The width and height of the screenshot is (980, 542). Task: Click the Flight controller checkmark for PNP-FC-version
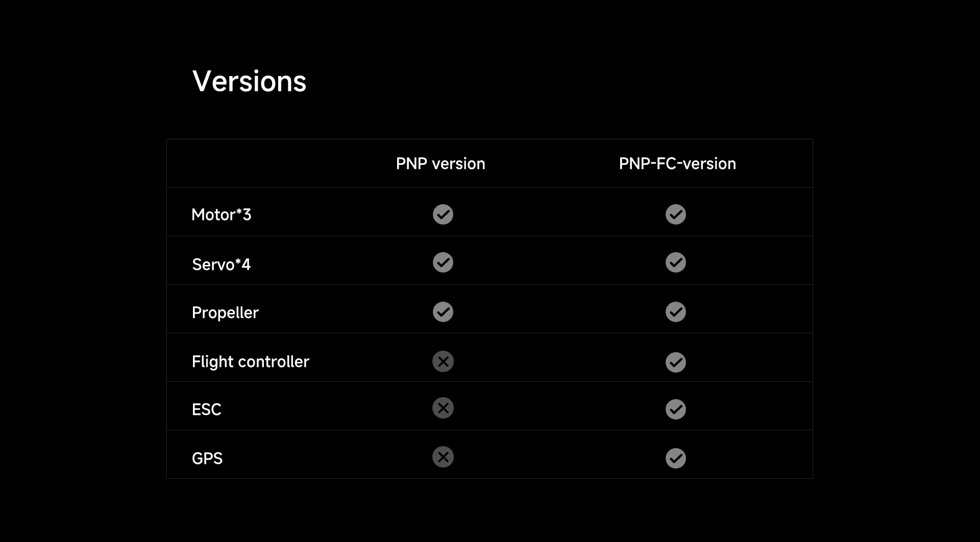pyautogui.click(x=676, y=362)
